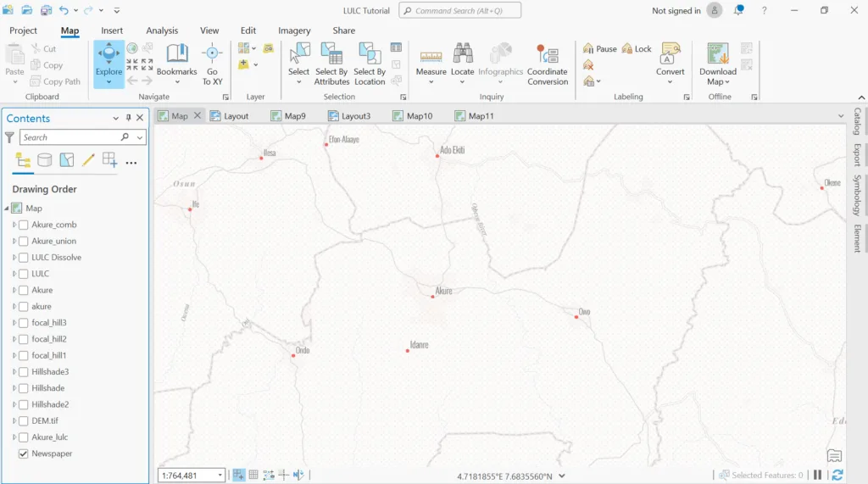This screenshot has height=484, width=868.
Task: Enable Akure_lulc layer visibility
Action: pos(23,437)
